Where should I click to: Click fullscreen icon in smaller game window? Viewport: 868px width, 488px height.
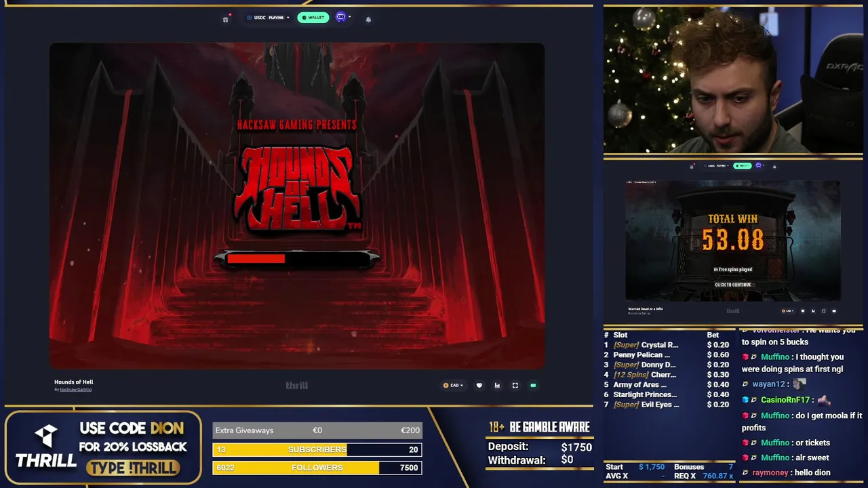click(823, 311)
